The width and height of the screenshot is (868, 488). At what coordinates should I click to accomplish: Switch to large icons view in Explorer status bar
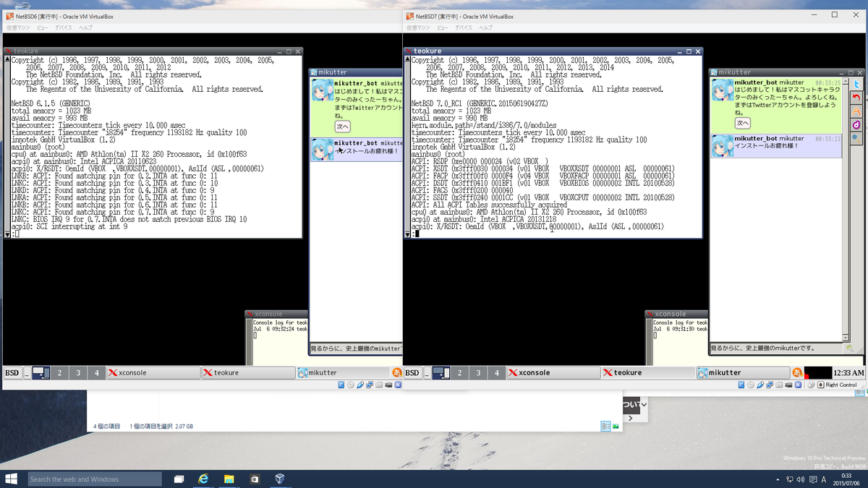(616, 427)
